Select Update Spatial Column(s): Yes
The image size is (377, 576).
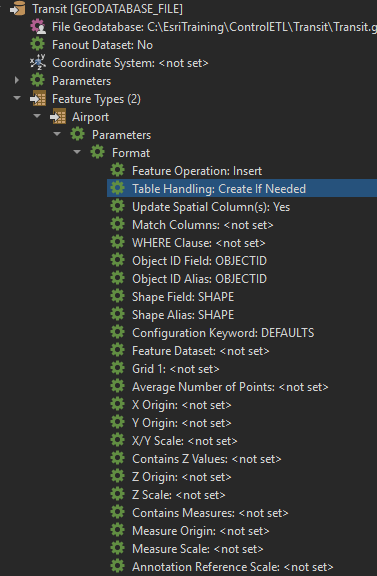(x=211, y=207)
